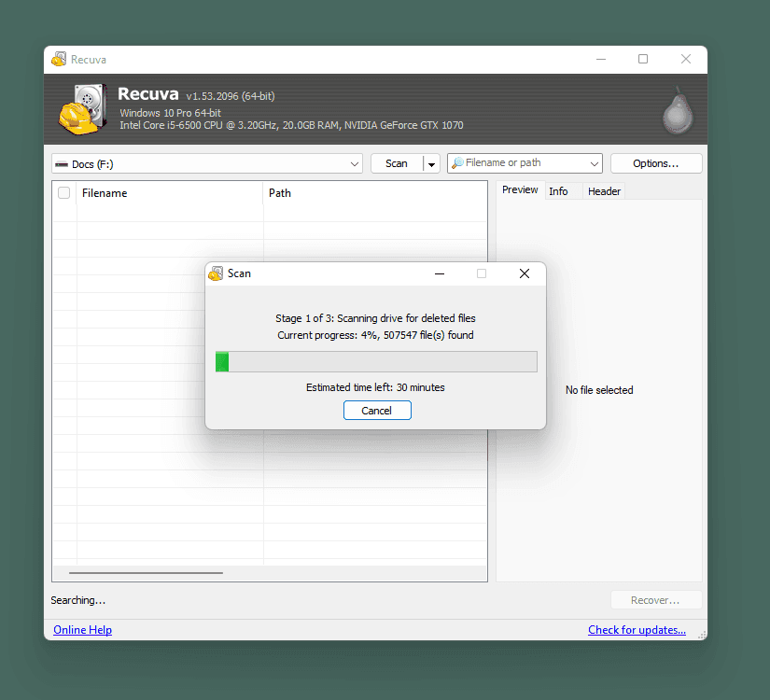770x700 pixels.
Task: Close the Recuva main window
Action: click(686, 59)
